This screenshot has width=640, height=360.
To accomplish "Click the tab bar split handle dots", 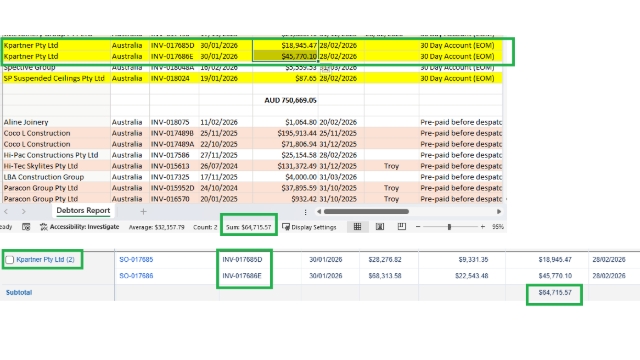I will tap(305, 212).
